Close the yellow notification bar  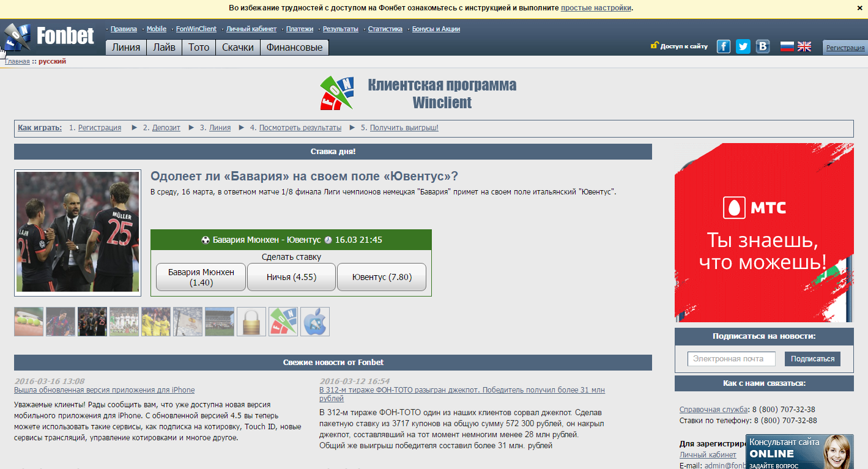[859, 8]
